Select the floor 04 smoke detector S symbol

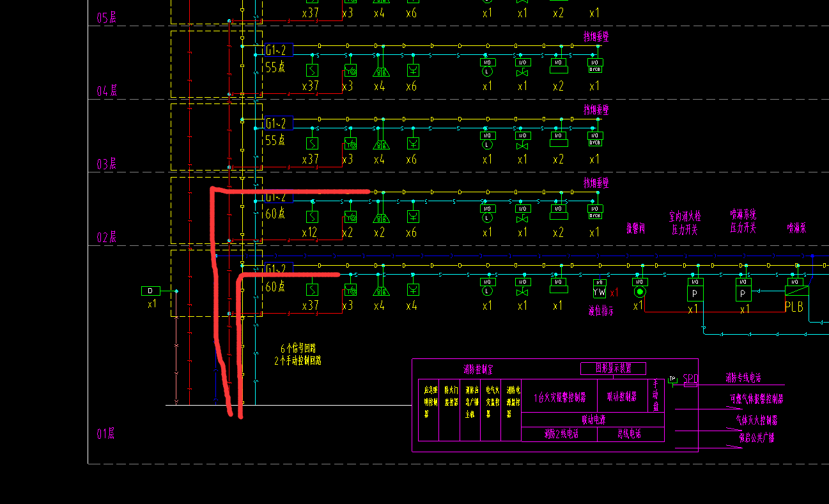coord(312,70)
